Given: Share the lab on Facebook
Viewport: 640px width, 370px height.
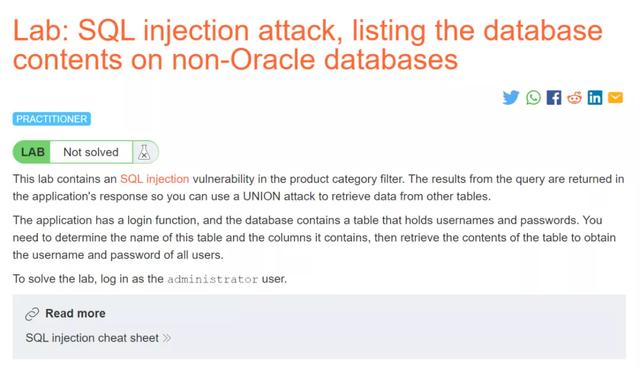Looking at the screenshot, I should (x=554, y=97).
